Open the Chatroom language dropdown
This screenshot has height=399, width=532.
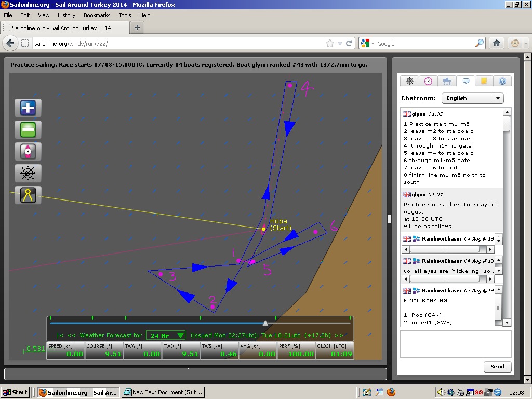[x=472, y=98]
